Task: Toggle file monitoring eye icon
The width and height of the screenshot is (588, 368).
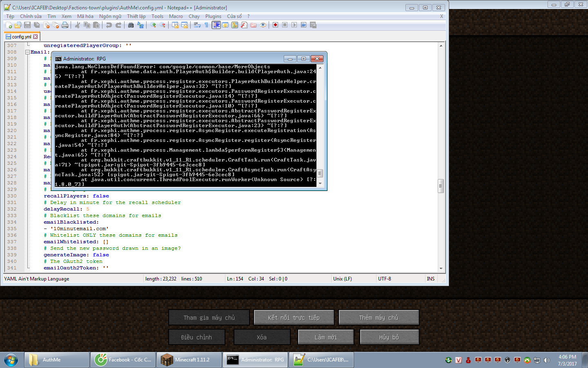Action: pyautogui.click(x=263, y=25)
